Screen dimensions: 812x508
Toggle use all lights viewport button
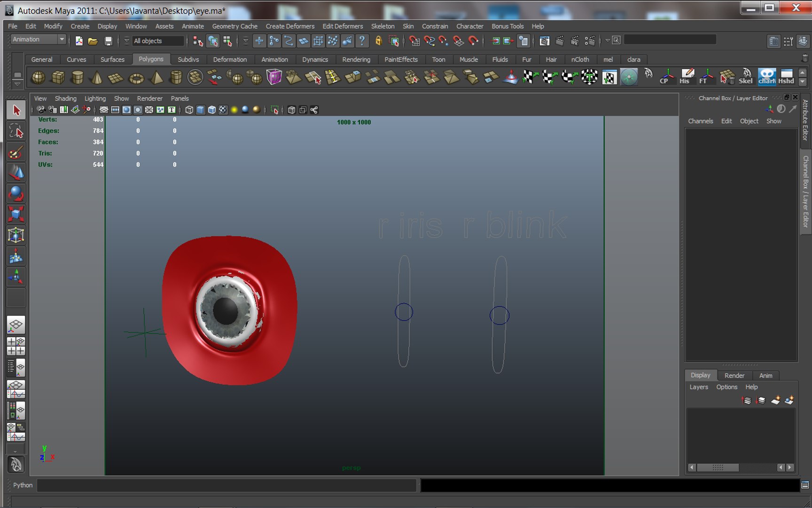point(234,110)
